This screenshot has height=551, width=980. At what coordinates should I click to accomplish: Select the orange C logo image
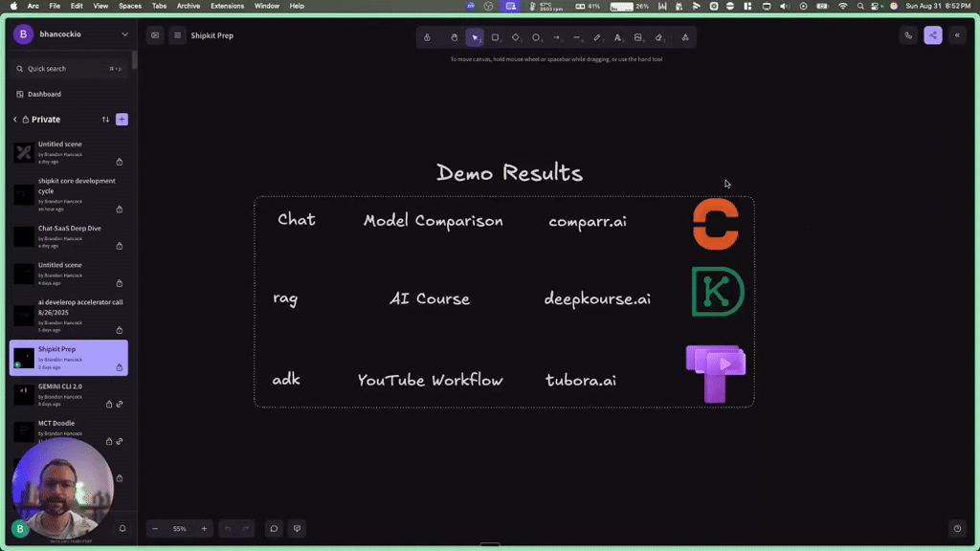click(716, 224)
